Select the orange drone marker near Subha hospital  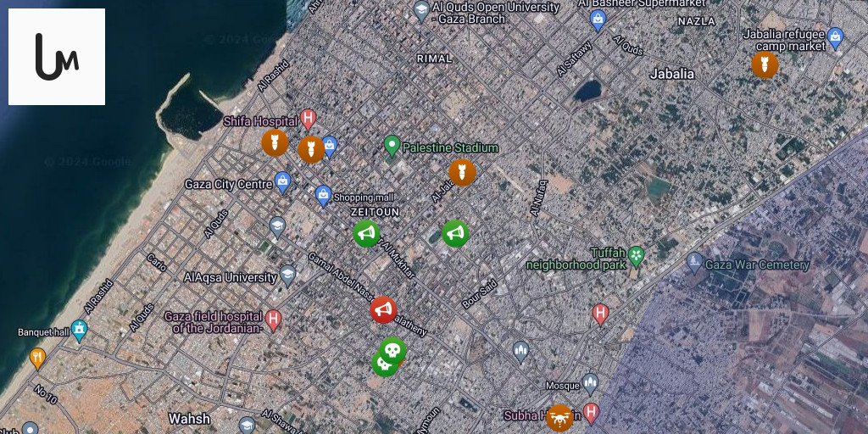coord(559,417)
